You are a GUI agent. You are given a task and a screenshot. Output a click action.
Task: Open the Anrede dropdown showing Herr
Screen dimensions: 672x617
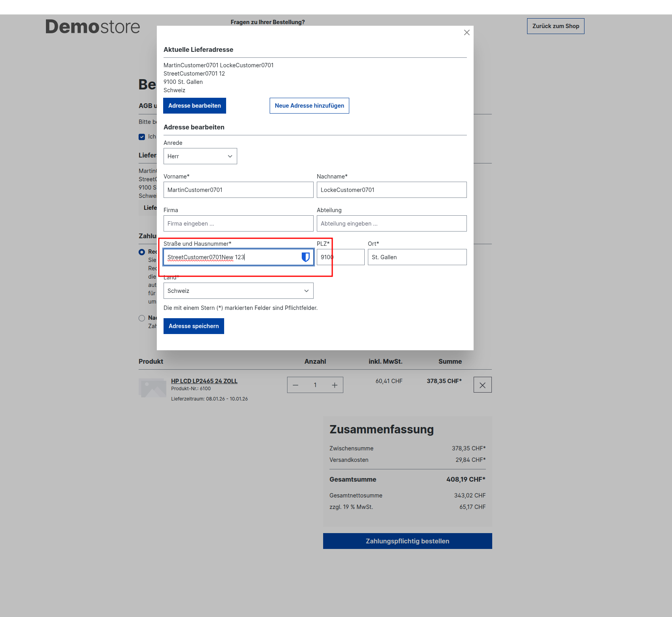pyautogui.click(x=200, y=156)
